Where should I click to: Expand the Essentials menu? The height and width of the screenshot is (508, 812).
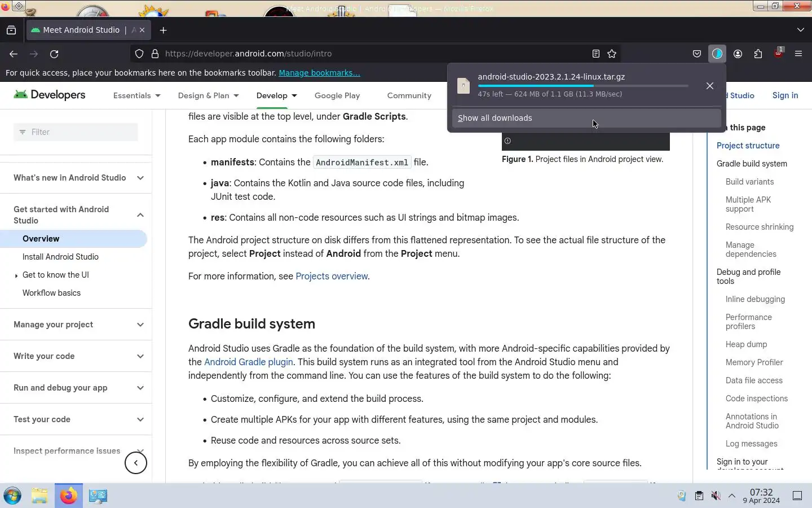tap(137, 95)
